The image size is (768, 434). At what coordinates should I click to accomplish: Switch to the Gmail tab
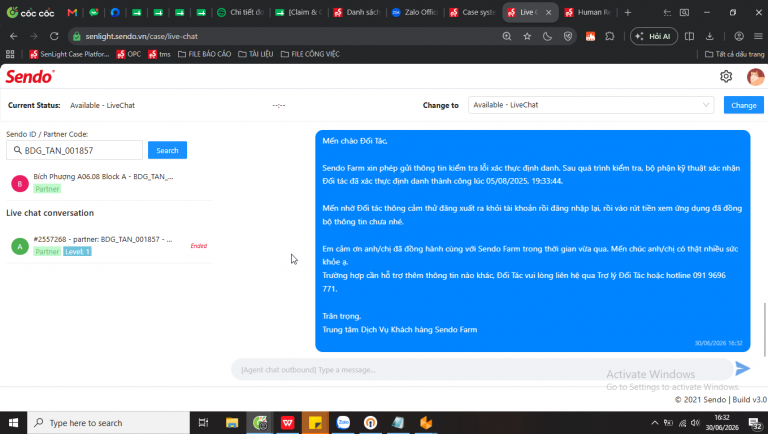point(72,12)
